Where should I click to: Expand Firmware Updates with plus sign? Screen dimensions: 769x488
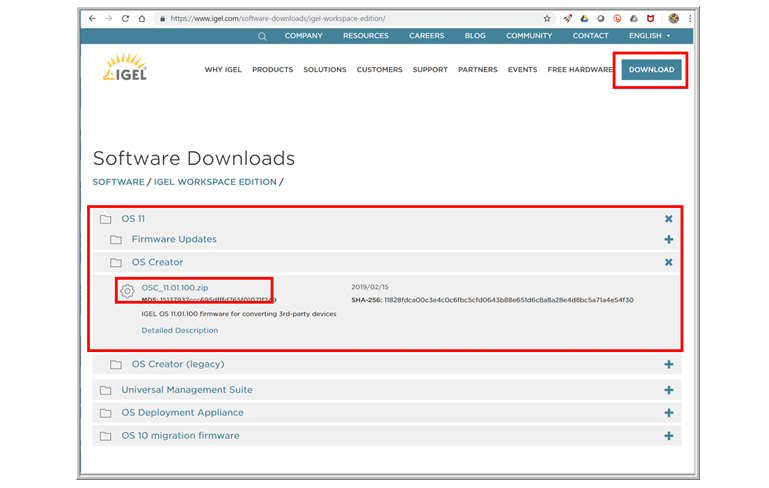(668, 239)
